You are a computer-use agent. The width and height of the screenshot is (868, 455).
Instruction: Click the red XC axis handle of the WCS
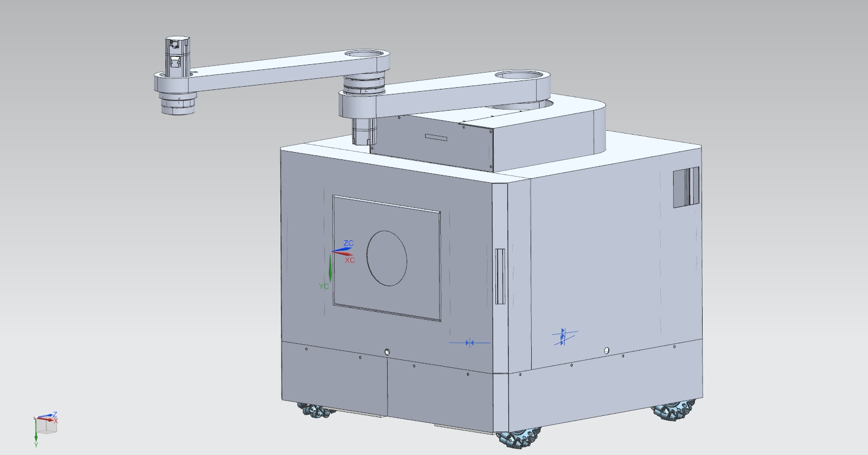pos(344,254)
